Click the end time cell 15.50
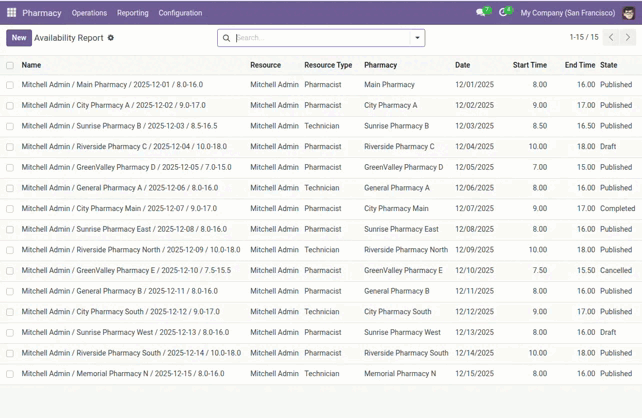The height and width of the screenshot is (418, 642). click(x=586, y=270)
